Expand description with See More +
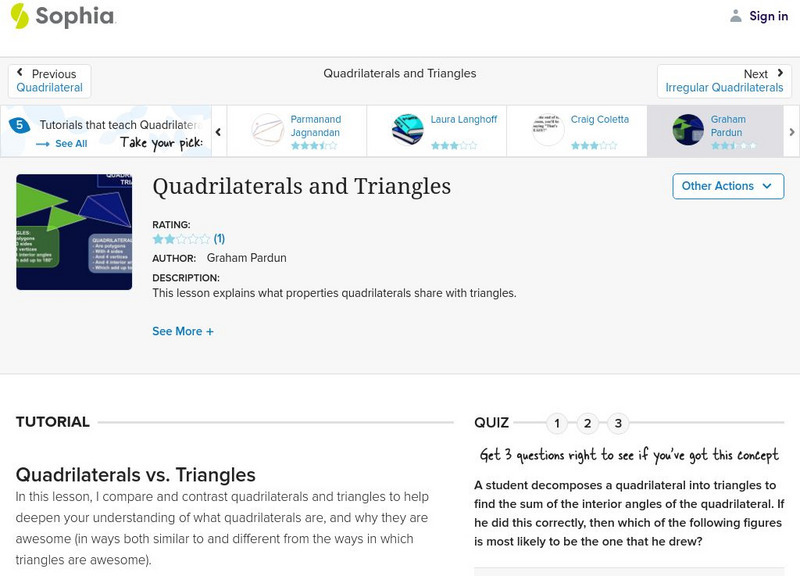Screen dimensions: 800x576 click(x=183, y=331)
